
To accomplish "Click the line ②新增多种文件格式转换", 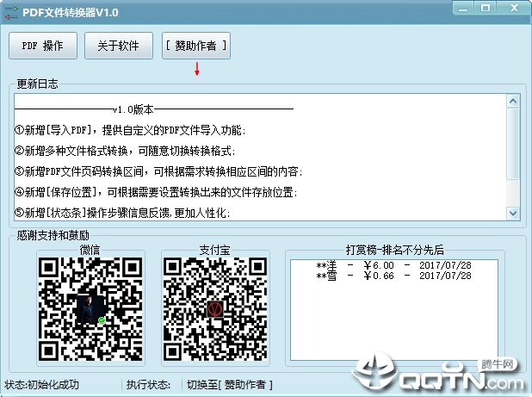I will coord(125,151).
